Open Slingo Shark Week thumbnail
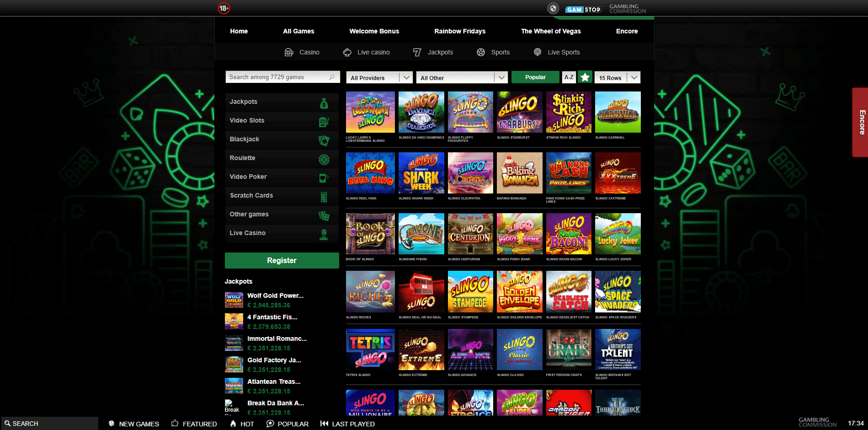Screen dimensions: 868x430 coord(421,173)
